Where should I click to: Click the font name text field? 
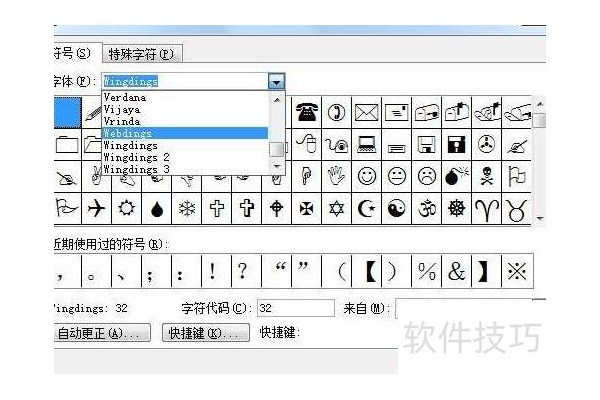pos(185,81)
